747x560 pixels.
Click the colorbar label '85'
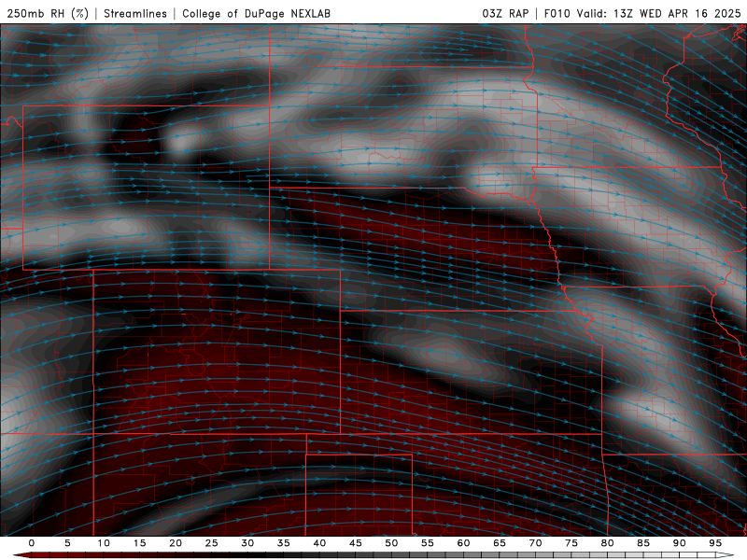(643, 543)
